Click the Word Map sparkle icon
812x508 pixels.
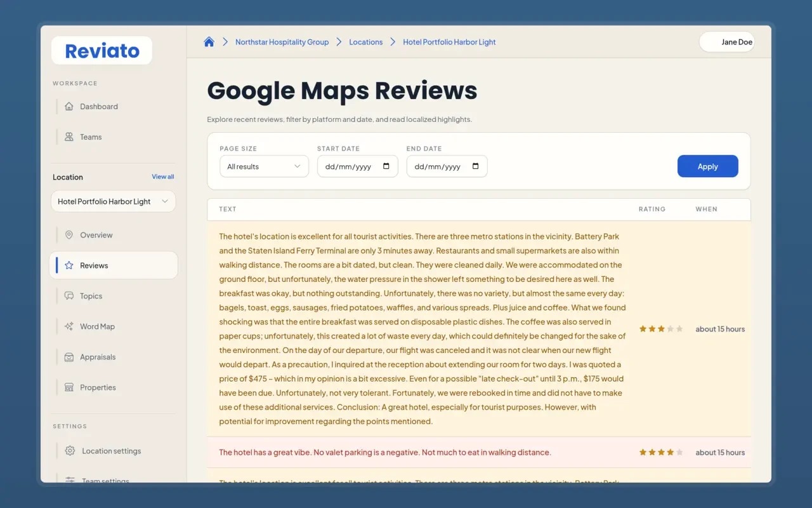pyautogui.click(x=69, y=326)
